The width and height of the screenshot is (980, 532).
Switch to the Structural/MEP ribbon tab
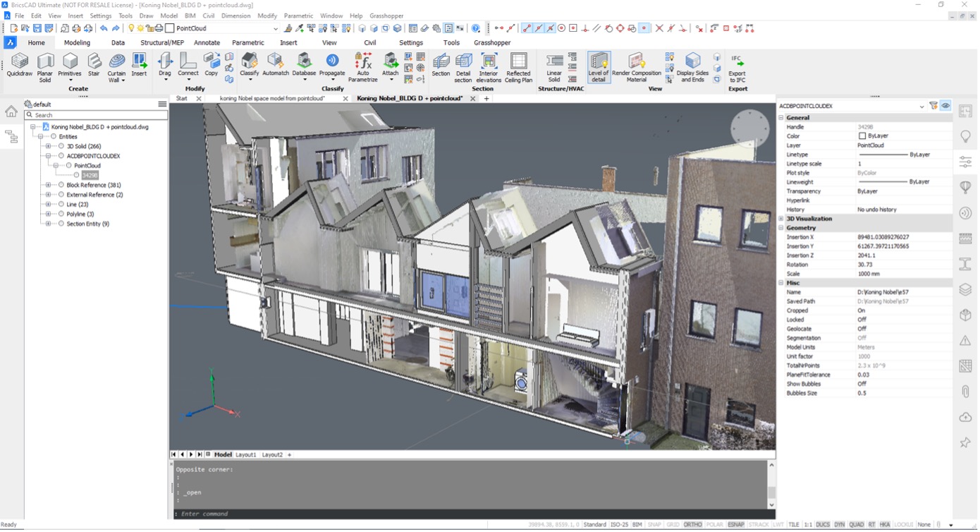pyautogui.click(x=162, y=42)
